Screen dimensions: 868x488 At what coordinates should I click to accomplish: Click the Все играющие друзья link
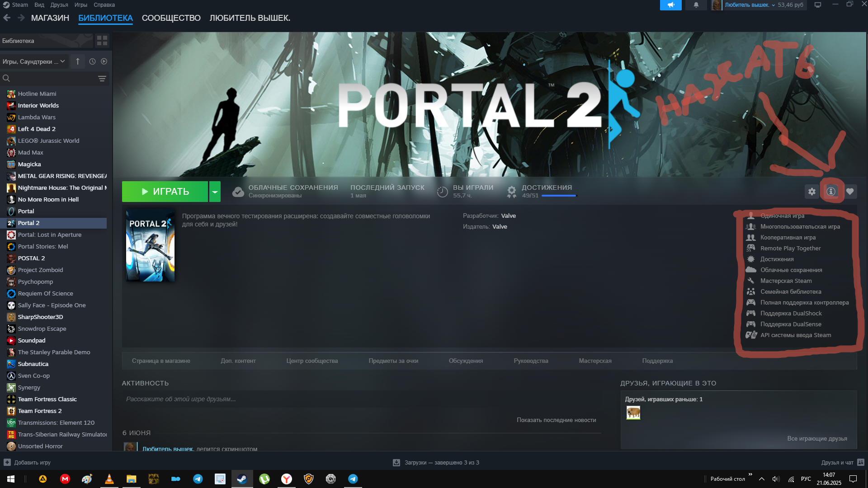pos(817,439)
